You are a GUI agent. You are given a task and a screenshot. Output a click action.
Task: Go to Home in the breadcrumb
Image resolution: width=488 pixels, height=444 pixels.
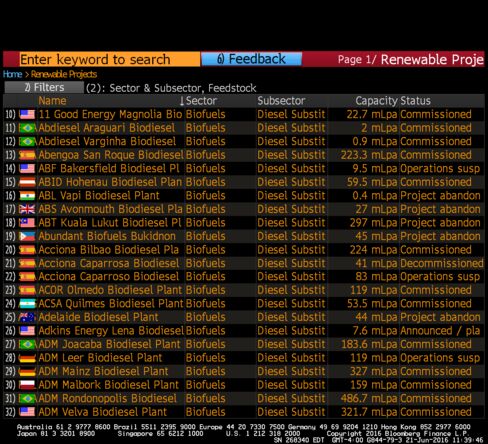tap(12, 74)
